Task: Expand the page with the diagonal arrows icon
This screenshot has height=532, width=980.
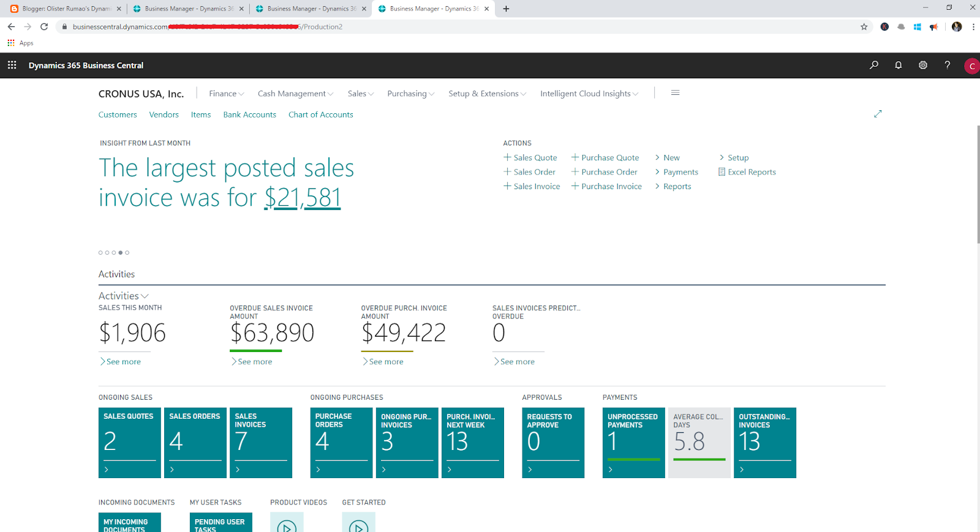Action: 878,114
